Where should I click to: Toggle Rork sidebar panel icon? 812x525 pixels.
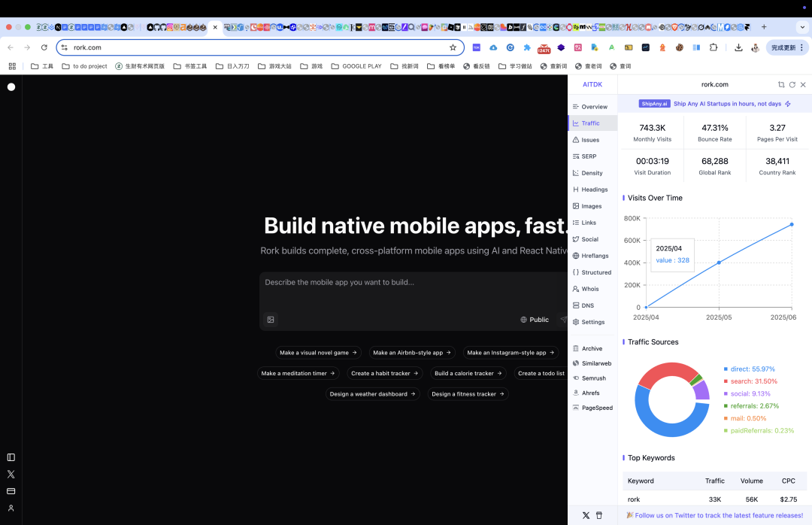[11, 457]
